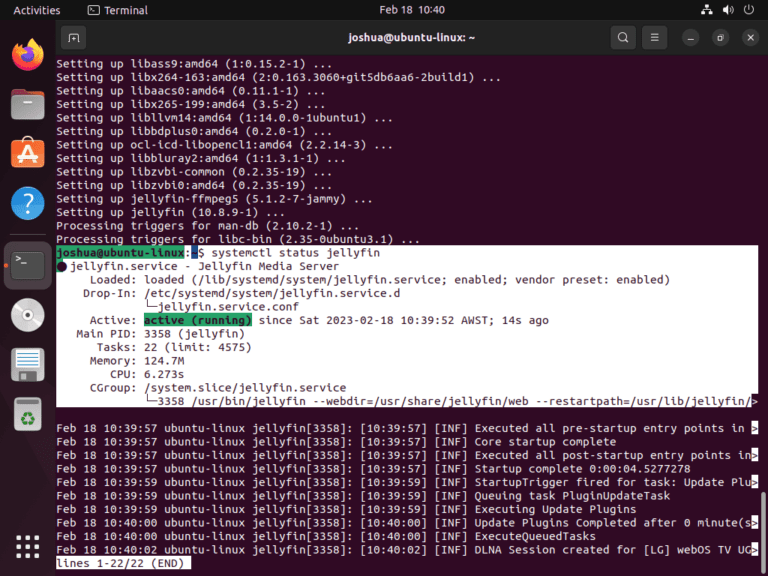768x576 pixels.
Task: Launch Firefox from the dock
Action: [28, 54]
